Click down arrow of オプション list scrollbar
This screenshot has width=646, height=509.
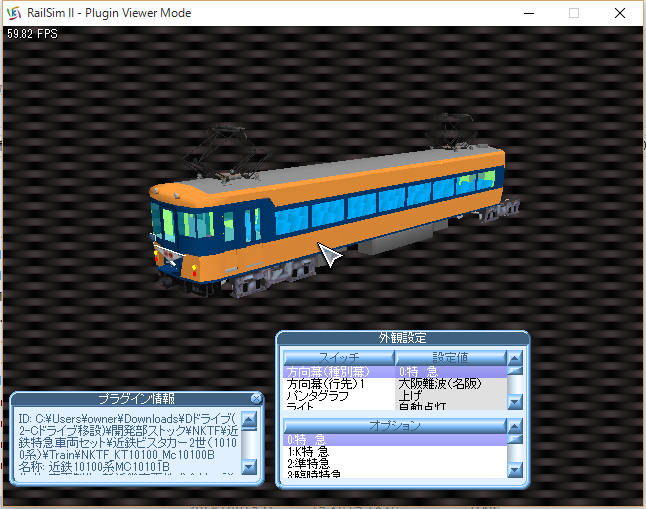515,469
